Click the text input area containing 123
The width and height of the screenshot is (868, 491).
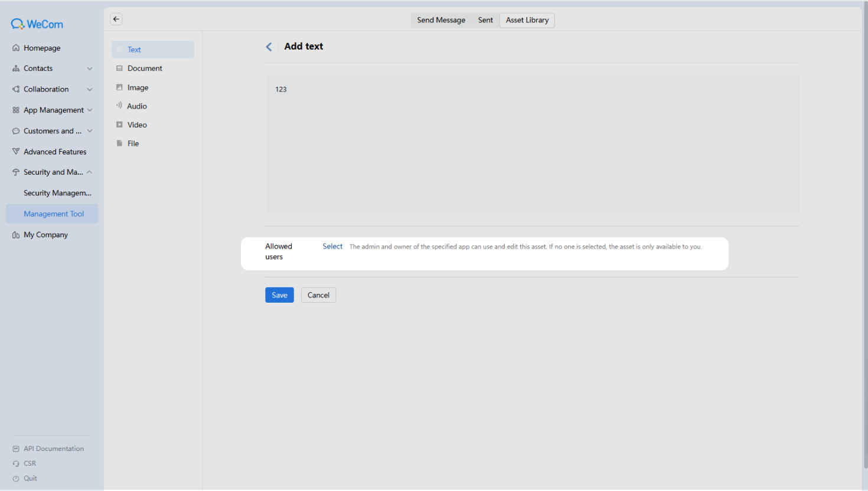click(532, 144)
